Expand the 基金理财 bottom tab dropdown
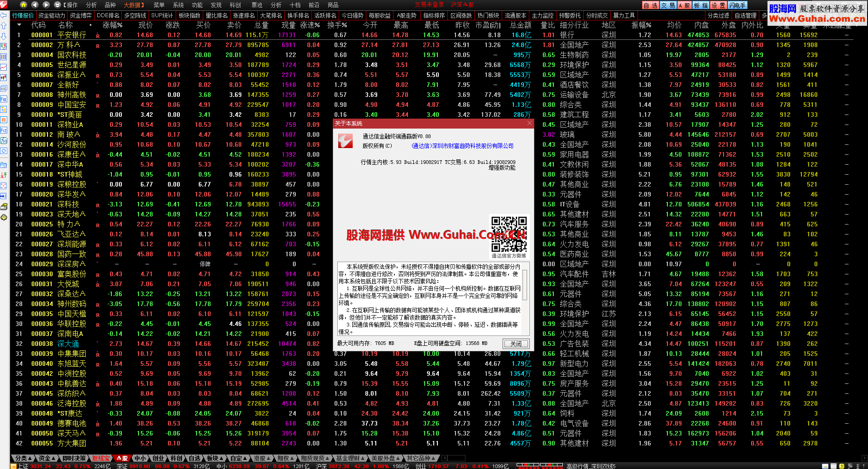868x469 pixels. [363, 459]
